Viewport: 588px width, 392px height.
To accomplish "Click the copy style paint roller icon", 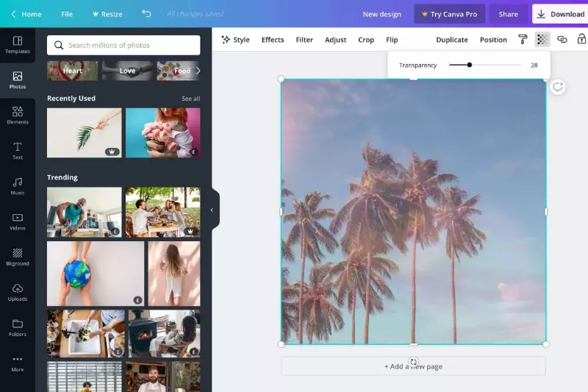I will (523, 40).
